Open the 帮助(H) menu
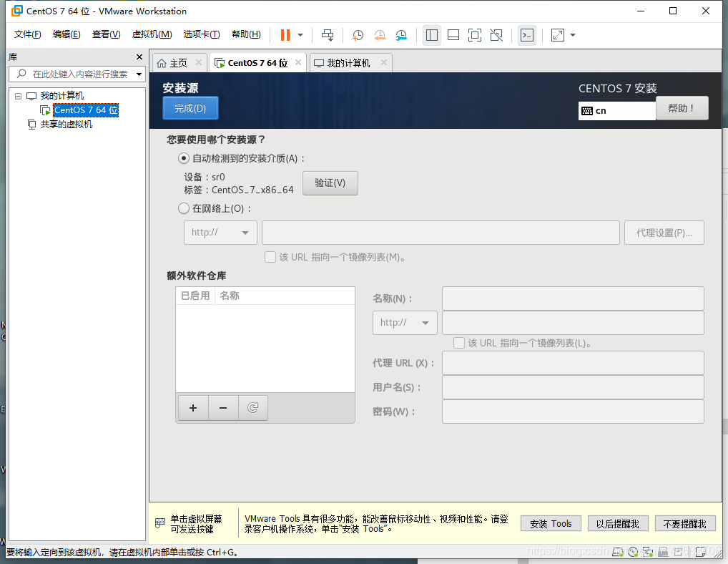The width and height of the screenshot is (728, 564). click(x=246, y=34)
